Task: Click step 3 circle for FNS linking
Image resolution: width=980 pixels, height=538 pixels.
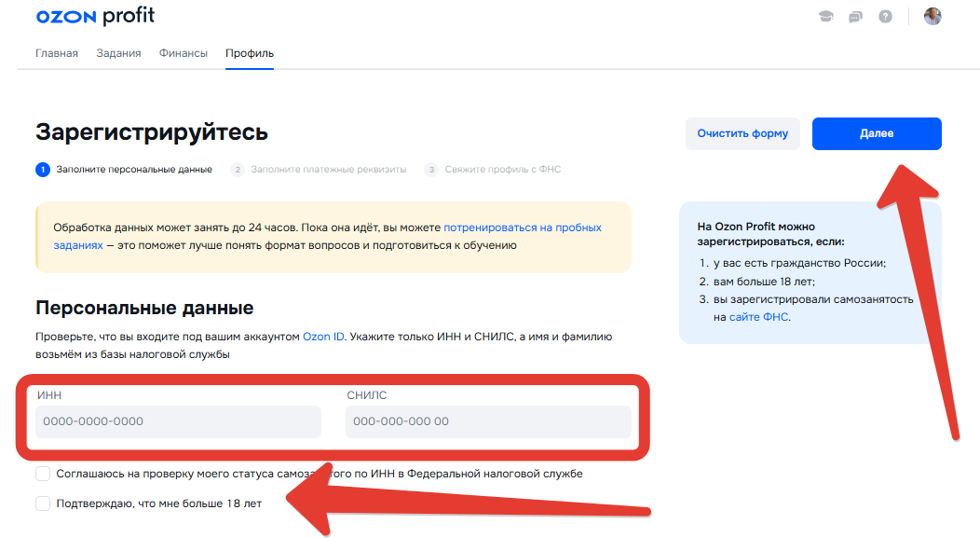Action: click(x=431, y=170)
